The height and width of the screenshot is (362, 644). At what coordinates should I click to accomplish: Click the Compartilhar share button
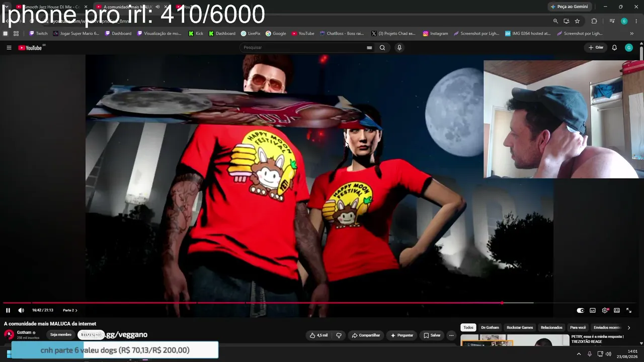click(x=366, y=335)
